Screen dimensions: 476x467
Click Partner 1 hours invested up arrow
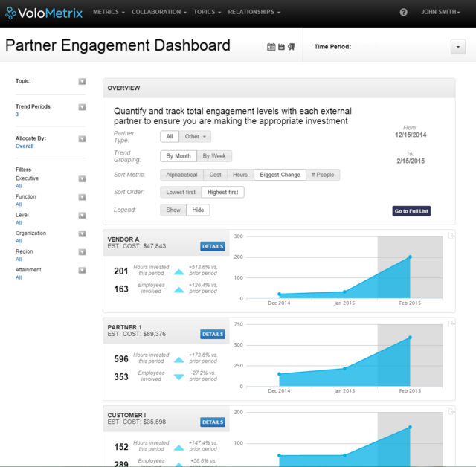(178, 360)
